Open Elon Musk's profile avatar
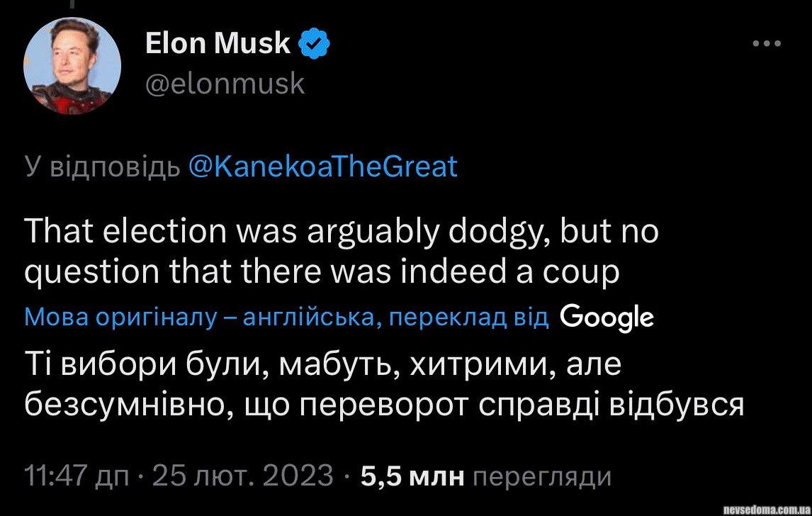The height and width of the screenshot is (516, 812). [72, 66]
